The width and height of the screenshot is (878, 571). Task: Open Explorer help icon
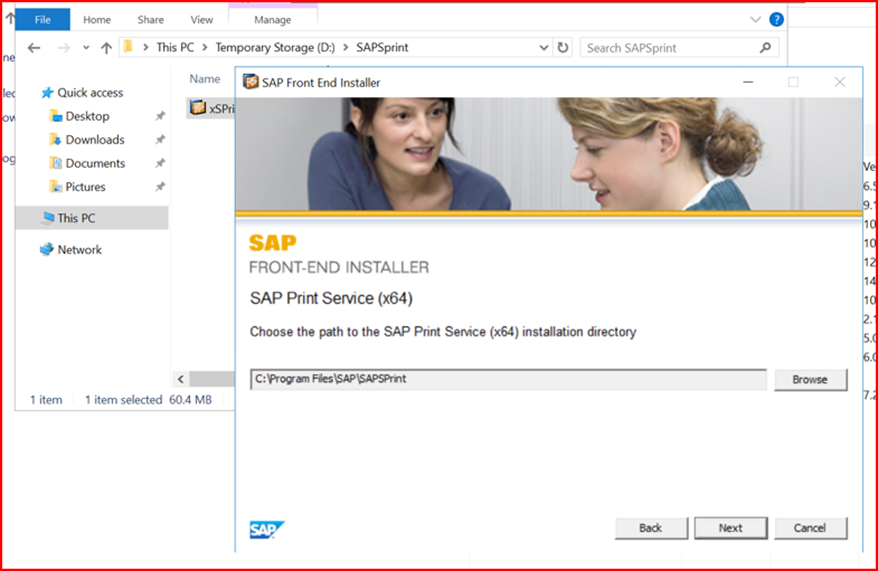[776, 20]
